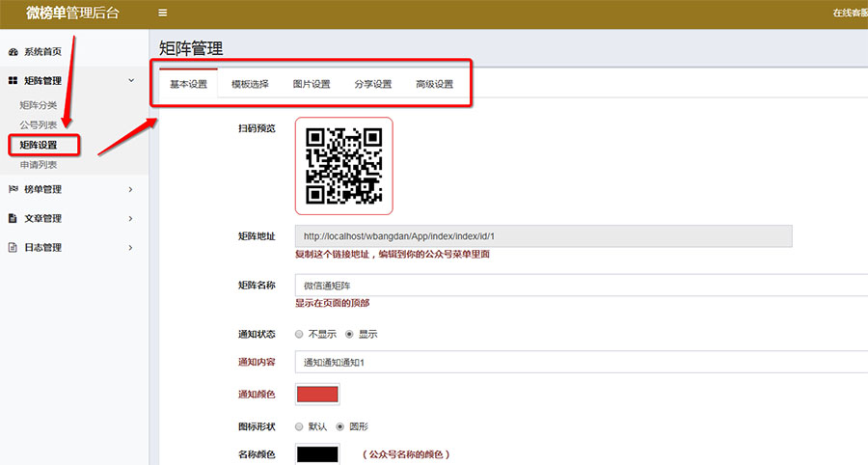Open the 高级设置 tab
The height and width of the screenshot is (465, 868).
pyautogui.click(x=435, y=84)
